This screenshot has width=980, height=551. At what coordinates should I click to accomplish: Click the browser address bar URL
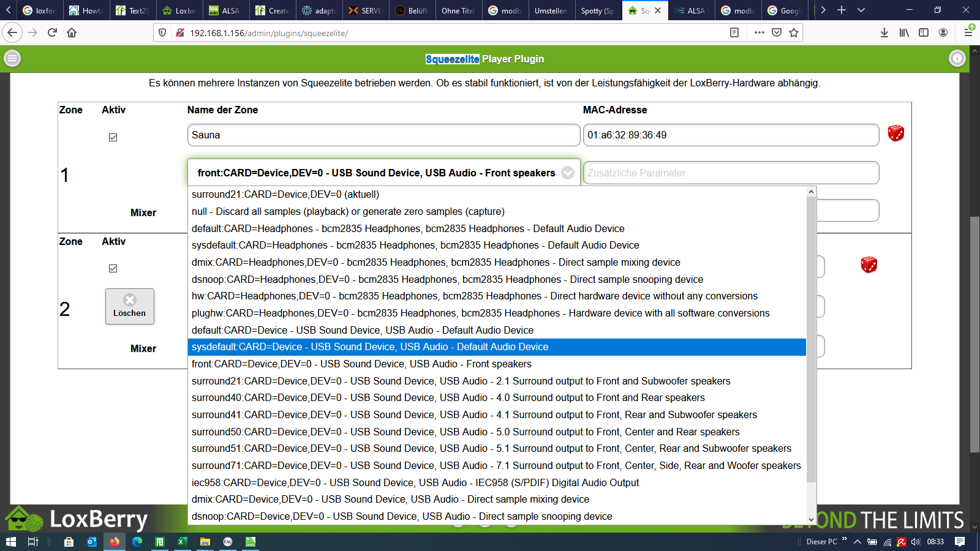coord(269,33)
